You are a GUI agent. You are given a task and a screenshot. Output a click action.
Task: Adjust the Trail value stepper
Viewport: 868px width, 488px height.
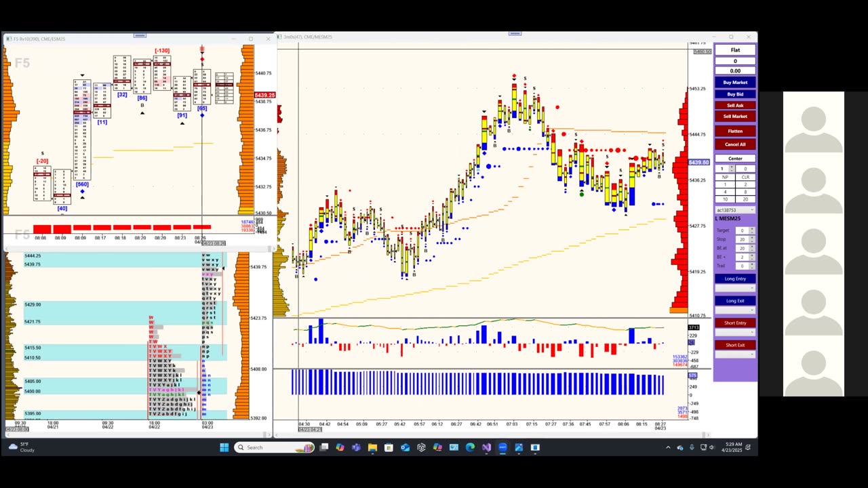752,266
